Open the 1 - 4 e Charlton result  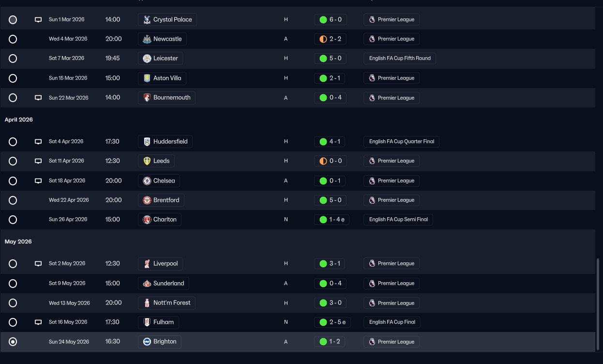point(332,220)
